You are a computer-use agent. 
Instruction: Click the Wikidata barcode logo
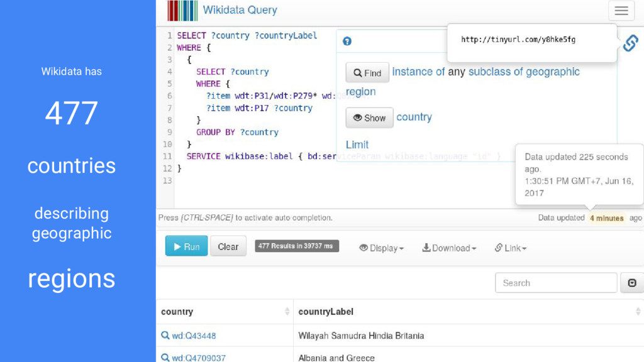182,11
